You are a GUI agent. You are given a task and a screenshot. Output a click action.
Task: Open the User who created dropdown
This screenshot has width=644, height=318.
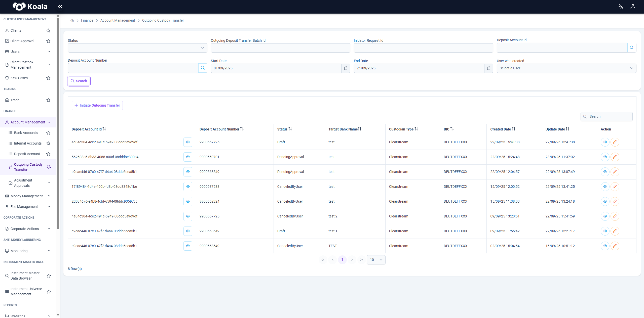[566, 68]
